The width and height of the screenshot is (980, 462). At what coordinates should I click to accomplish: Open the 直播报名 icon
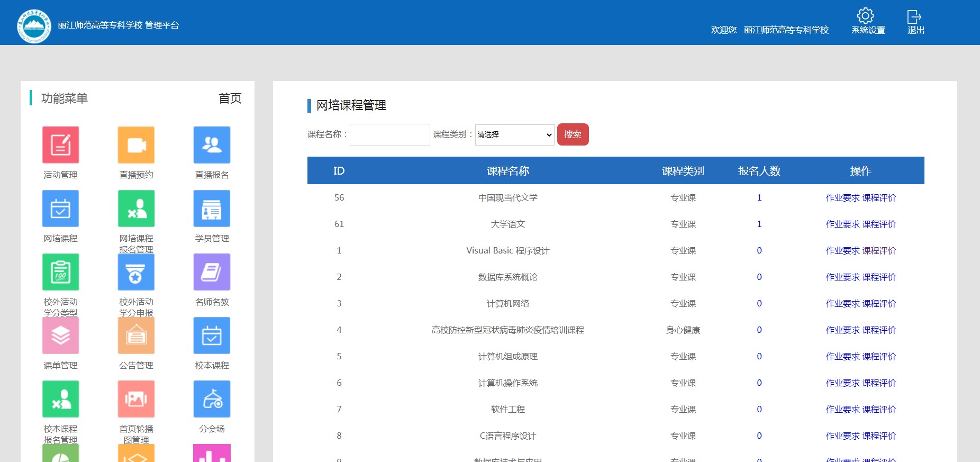(x=212, y=145)
